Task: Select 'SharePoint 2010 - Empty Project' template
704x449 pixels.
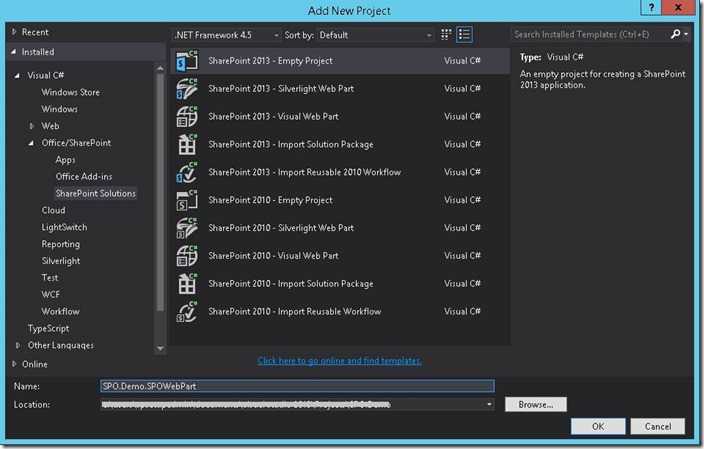Action: (270, 200)
